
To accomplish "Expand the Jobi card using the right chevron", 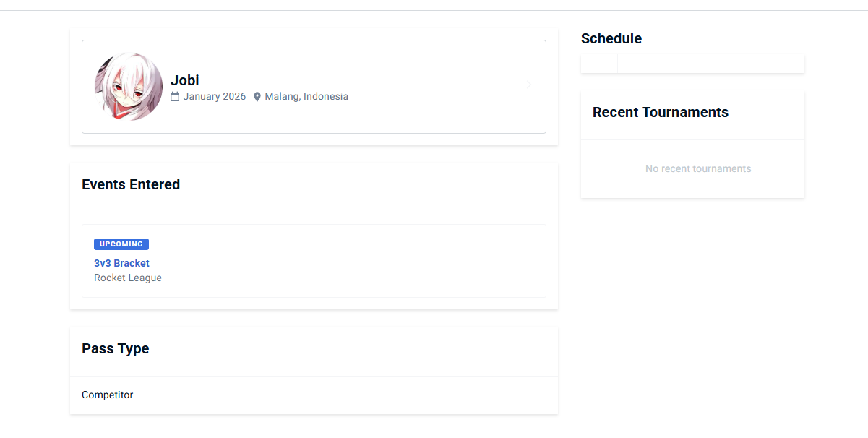I will [529, 85].
